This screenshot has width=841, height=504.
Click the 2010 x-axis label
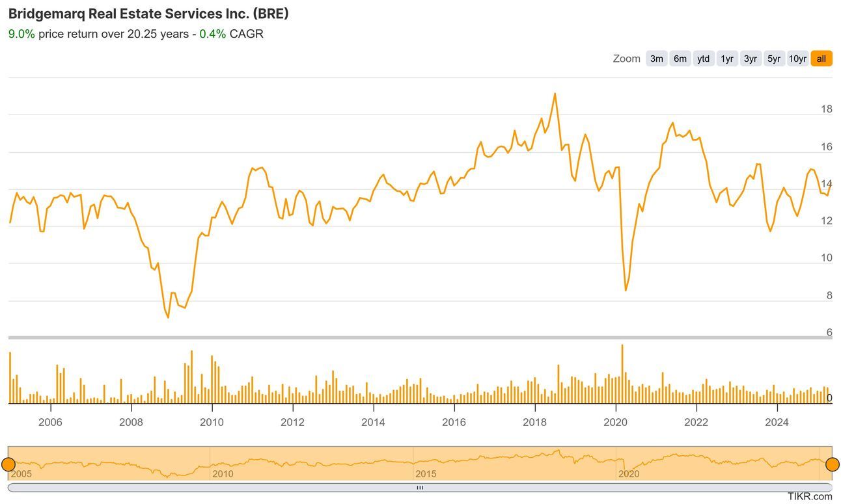(x=212, y=422)
